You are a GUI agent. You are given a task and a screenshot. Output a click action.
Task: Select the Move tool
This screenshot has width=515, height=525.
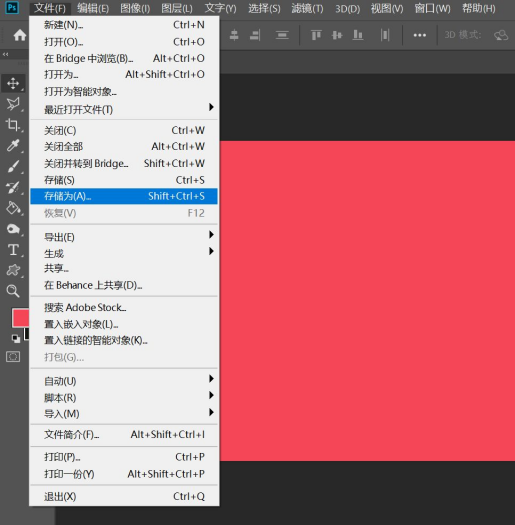coord(13,83)
